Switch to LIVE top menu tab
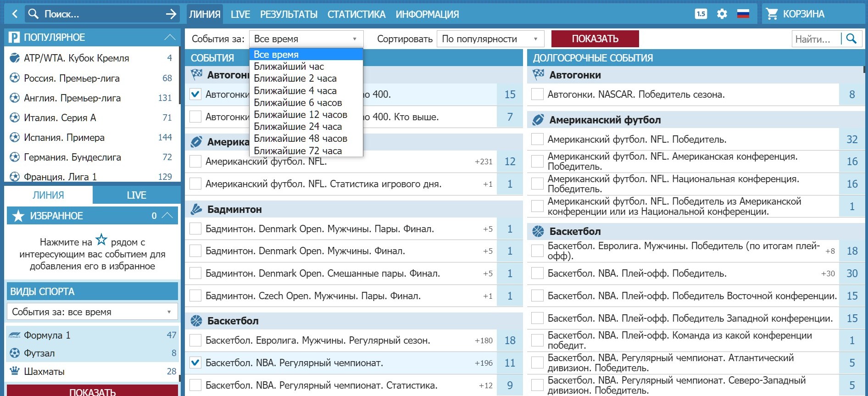This screenshot has width=868, height=396. coord(240,14)
